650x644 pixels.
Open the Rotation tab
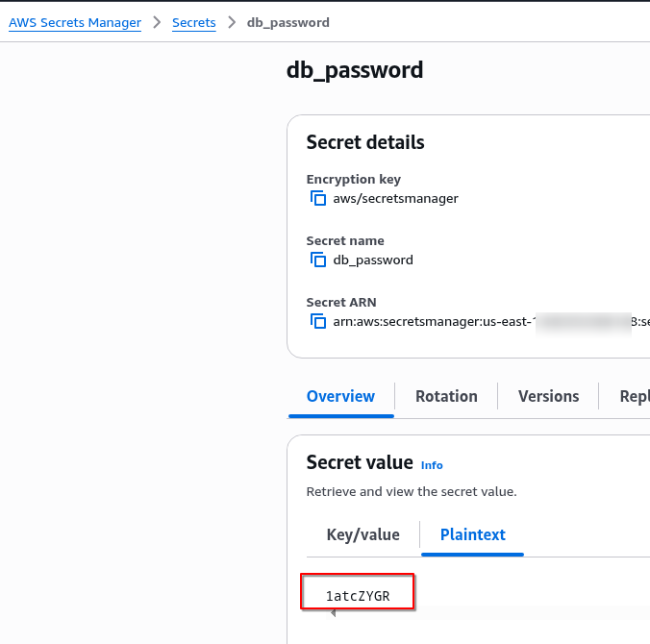tap(446, 396)
